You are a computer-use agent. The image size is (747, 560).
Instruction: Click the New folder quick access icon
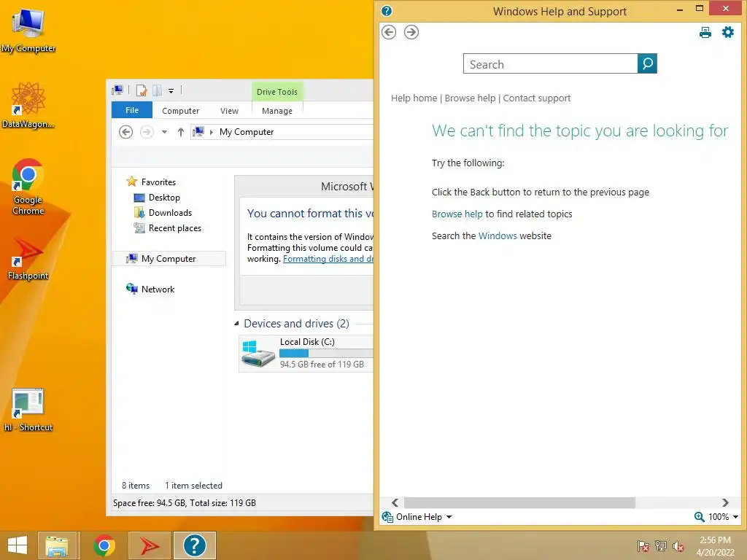tap(157, 90)
